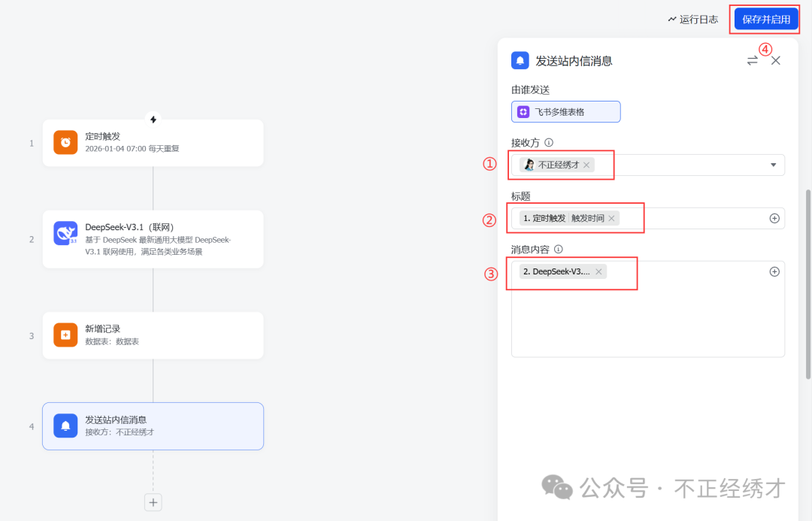The image size is (812, 521).
Task: Click the swap arrows icon in the panel header
Action: [x=753, y=61]
